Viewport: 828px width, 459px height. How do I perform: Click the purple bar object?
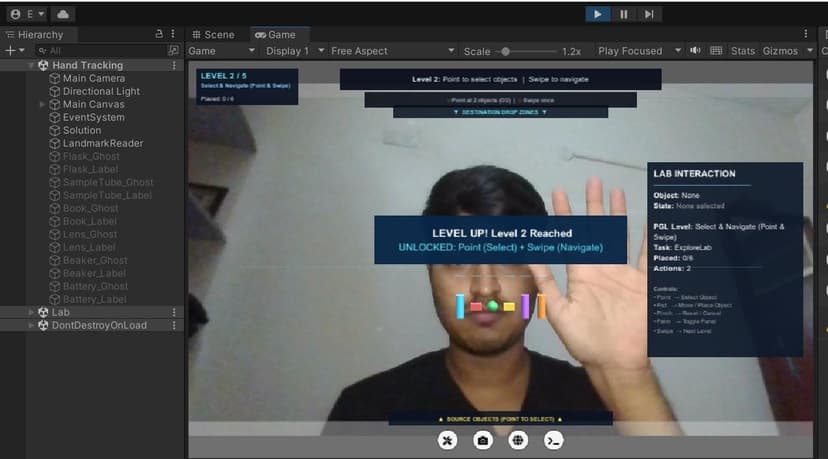(525, 306)
